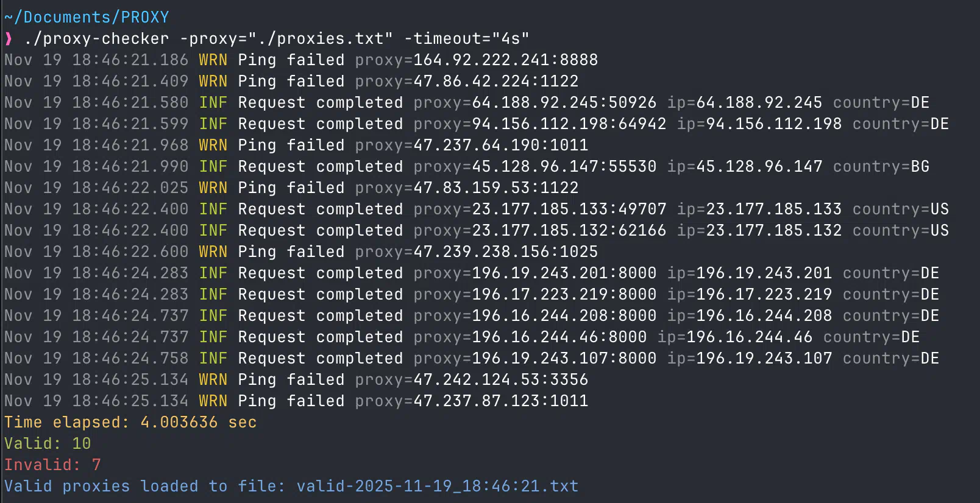Image resolution: width=980 pixels, height=503 pixels.
Task: Click proxy address 23.177.185.132:62166
Action: pos(569,231)
